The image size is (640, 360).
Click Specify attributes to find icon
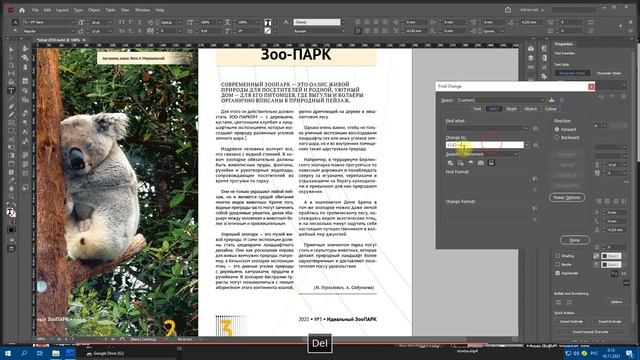[535, 179]
